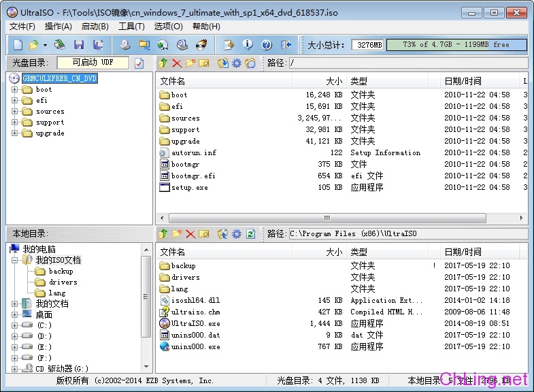534x392 pixels.
Task: Click the Save As toolbar icon
Action: (98, 45)
